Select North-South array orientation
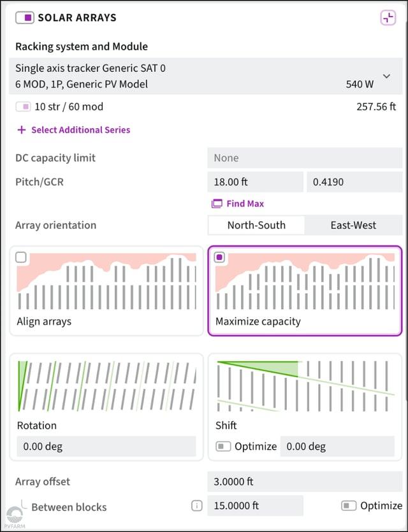This screenshot has height=532, width=408. [256, 226]
